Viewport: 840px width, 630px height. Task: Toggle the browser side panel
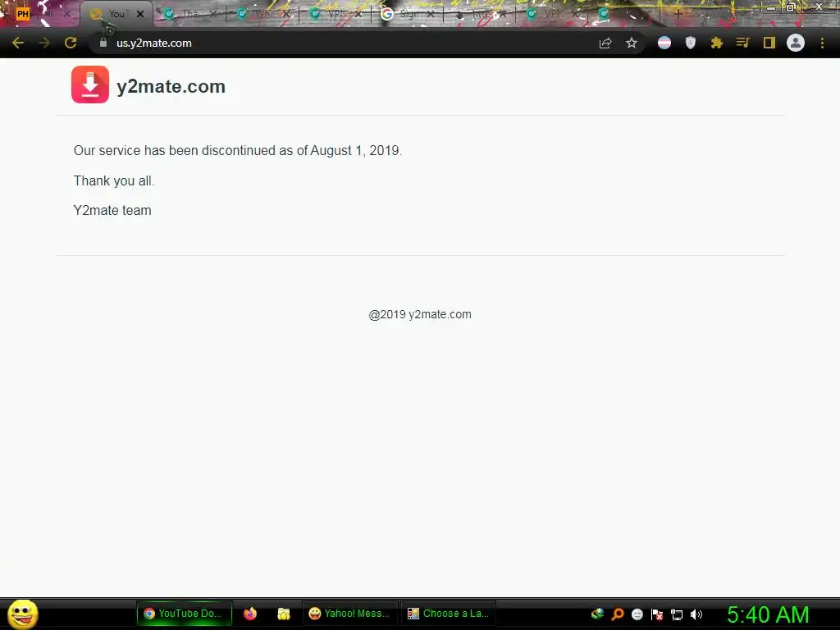click(x=769, y=43)
